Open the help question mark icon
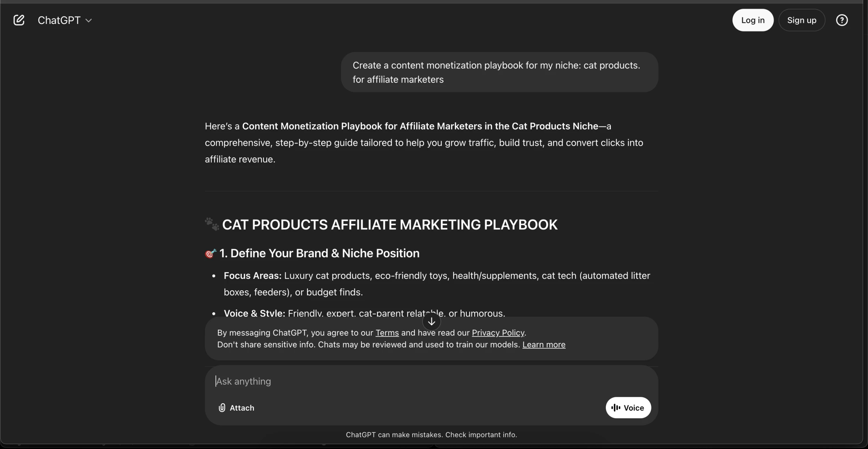This screenshot has width=868, height=449. [842, 20]
